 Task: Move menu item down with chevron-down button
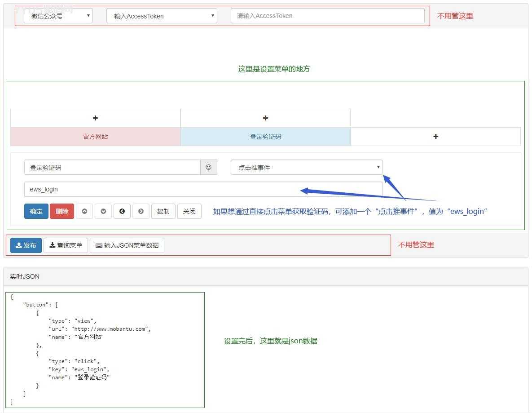pos(103,211)
